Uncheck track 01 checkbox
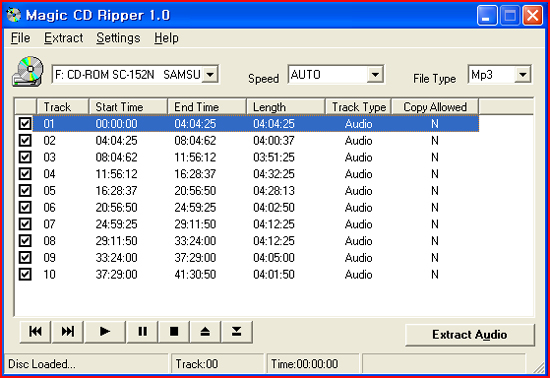Screen dimensions: 550x378 point(25,123)
